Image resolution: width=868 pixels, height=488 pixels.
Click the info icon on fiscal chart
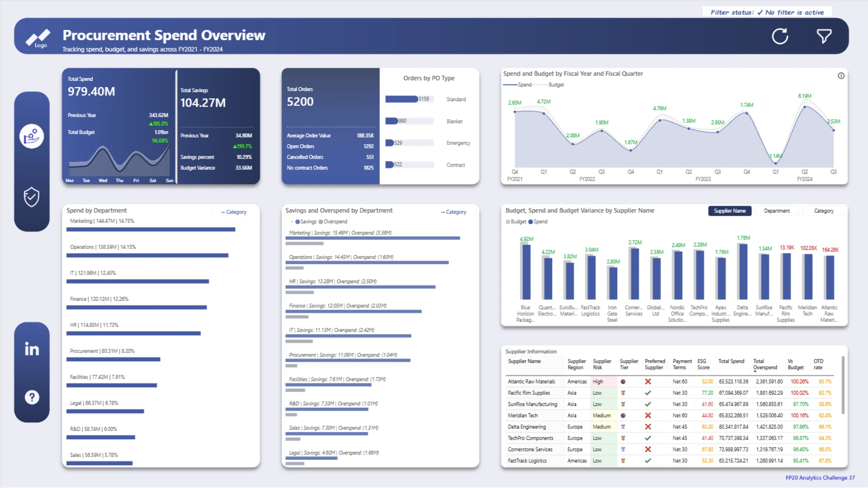(841, 75)
